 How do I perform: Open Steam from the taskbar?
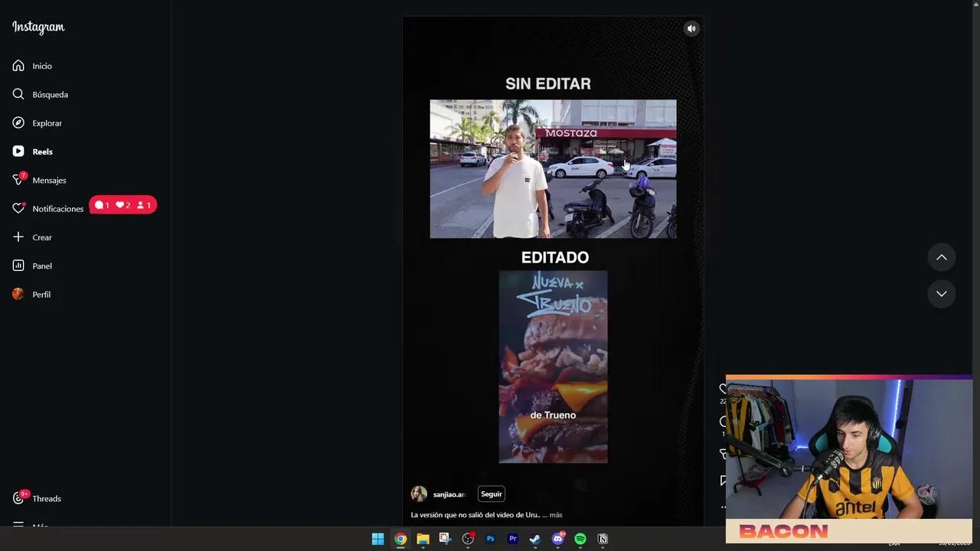pyautogui.click(x=535, y=539)
